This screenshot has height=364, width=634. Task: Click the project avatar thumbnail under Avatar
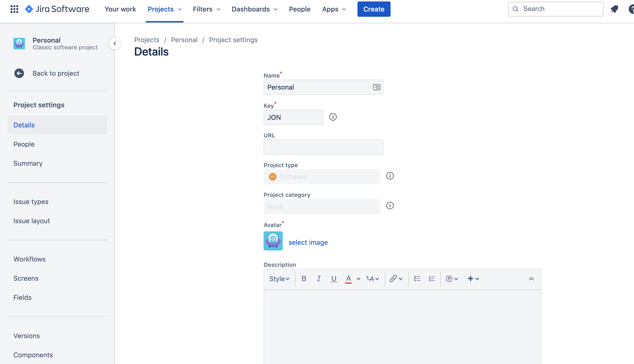[x=273, y=241]
